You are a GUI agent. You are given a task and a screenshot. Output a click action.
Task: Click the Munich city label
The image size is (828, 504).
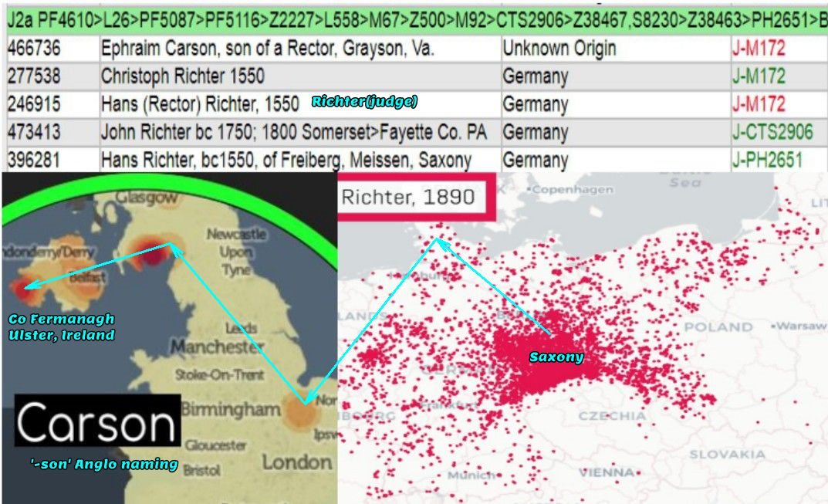(x=471, y=475)
